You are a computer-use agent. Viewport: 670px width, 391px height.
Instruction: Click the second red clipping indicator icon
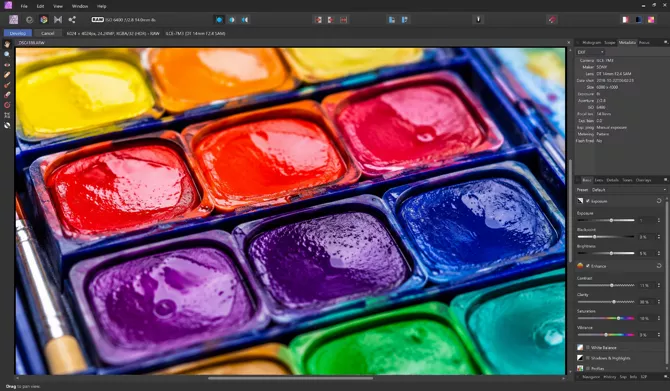pyautogui.click(x=331, y=20)
